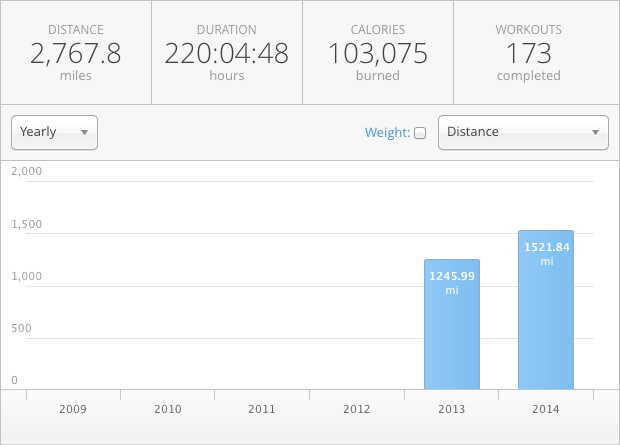
Task: Click the 500 y-axis label
Action: pyautogui.click(x=20, y=328)
